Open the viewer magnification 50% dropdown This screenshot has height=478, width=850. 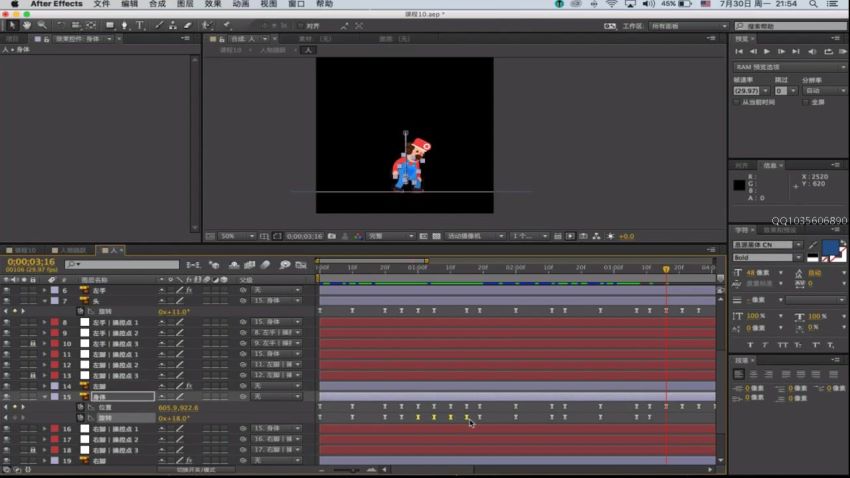[x=237, y=236]
